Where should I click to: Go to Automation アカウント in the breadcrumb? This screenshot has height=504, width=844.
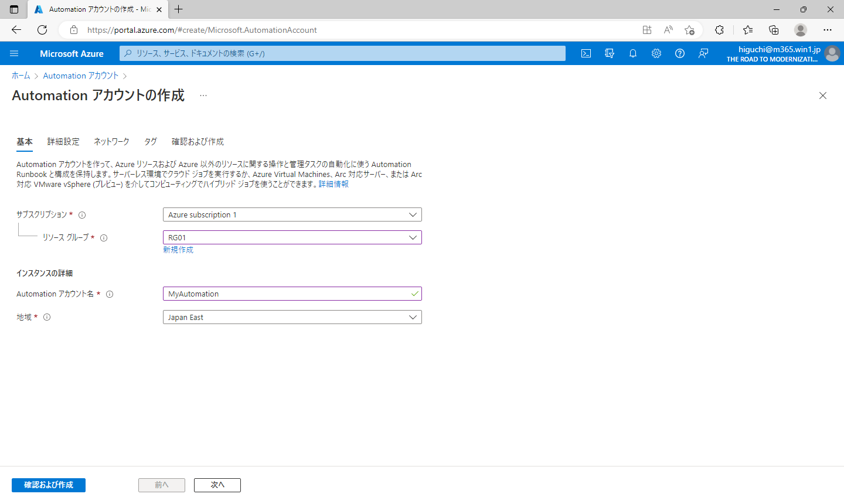[81, 76]
